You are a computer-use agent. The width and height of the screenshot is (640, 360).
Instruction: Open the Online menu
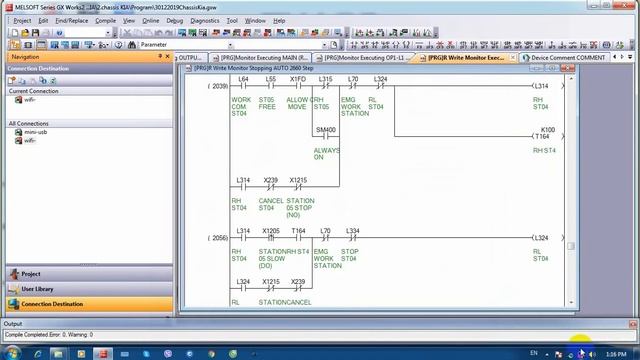pyautogui.click(x=151, y=20)
